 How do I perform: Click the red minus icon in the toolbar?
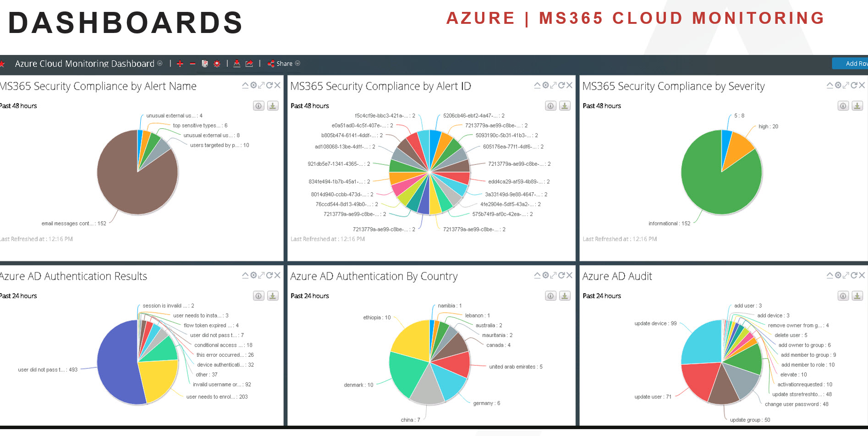tap(192, 64)
